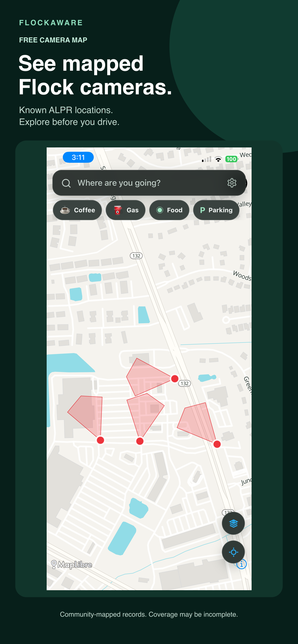Tap the search magnifier icon
This screenshot has width=298, height=644.
click(x=66, y=183)
